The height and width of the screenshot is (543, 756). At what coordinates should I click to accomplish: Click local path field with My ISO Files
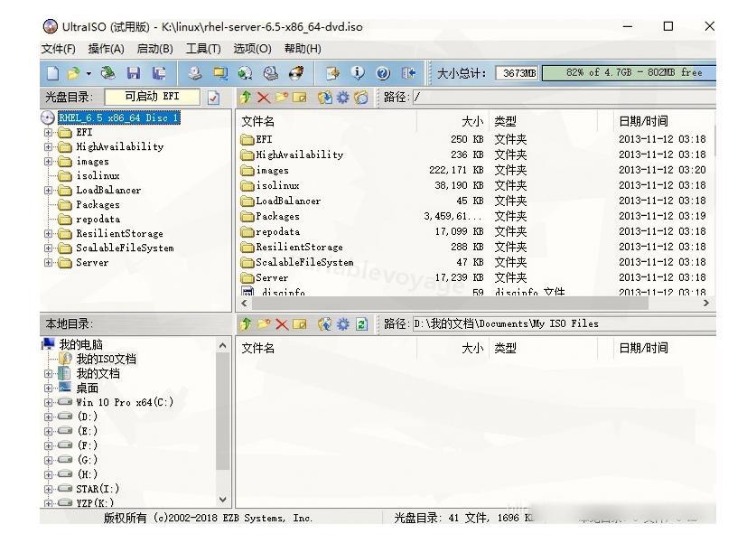(565, 324)
